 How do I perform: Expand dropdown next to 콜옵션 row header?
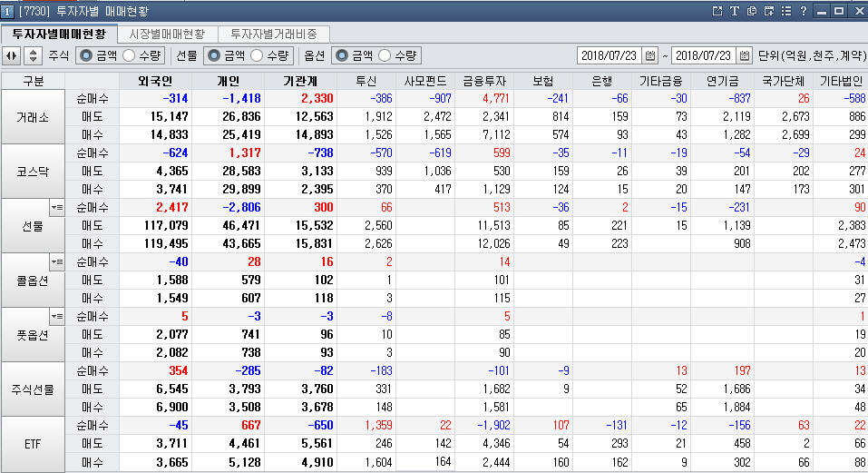(56, 262)
